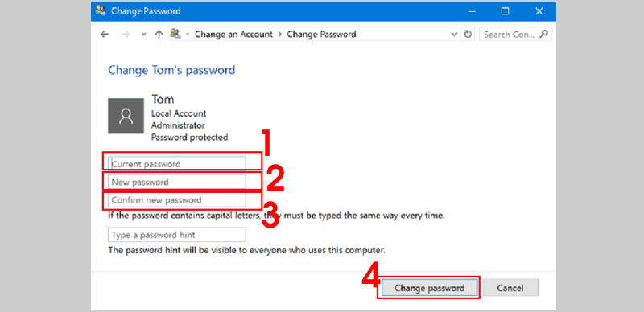Go back using the back arrow
Screen dimensions: 644x312
(105, 35)
